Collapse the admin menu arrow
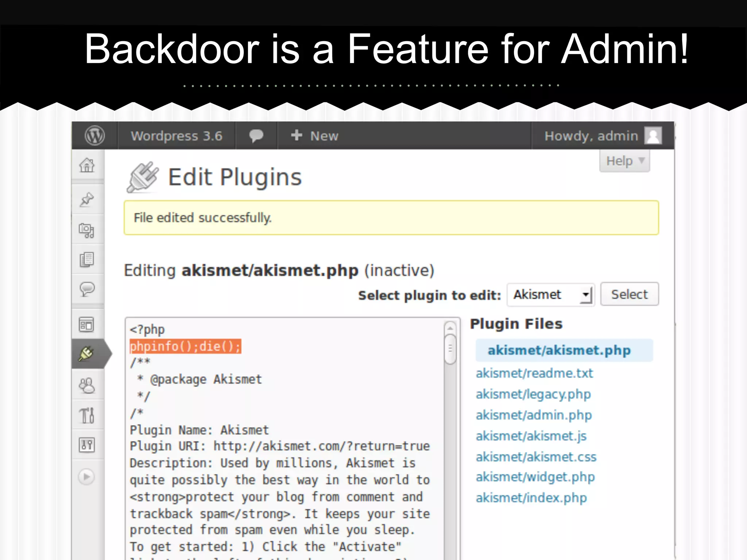Viewport: 747px width, 560px height. tap(86, 477)
